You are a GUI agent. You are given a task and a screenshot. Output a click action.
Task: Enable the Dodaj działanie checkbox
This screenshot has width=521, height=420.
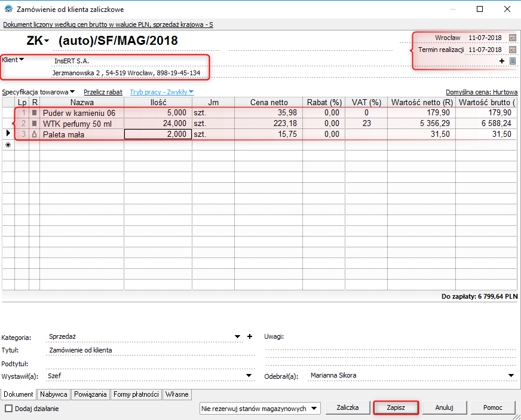(8, 409)
